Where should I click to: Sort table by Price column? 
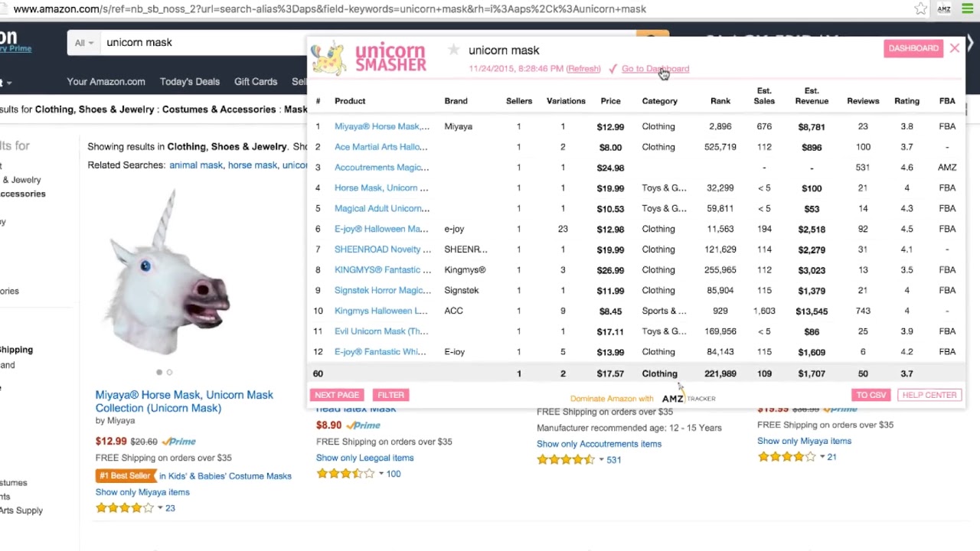click(x=610, y=101)
